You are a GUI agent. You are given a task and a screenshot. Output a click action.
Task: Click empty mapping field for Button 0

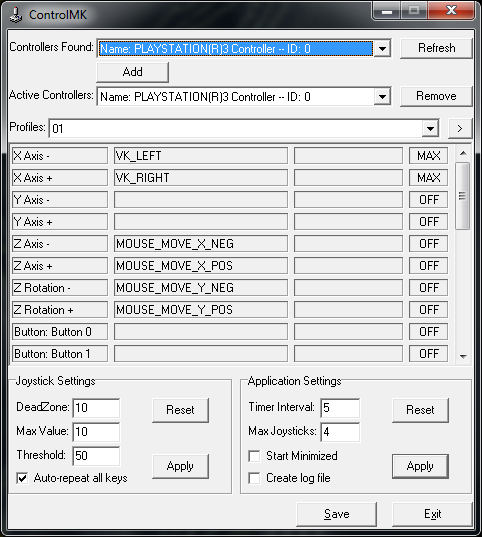pyautogui.click(x=201, y=332)
